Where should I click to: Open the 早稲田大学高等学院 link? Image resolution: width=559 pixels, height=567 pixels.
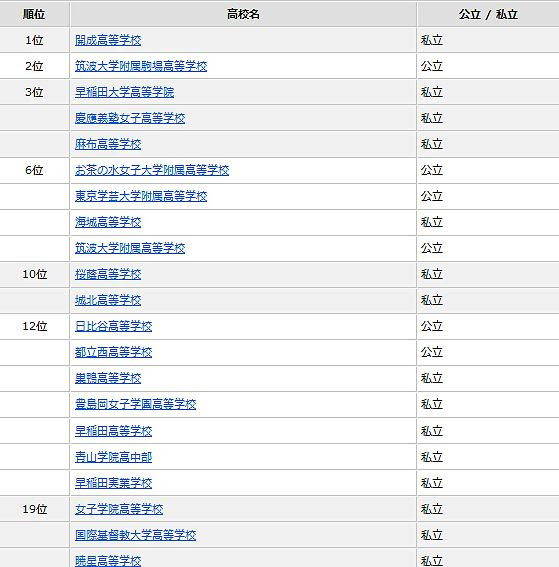(124, 92)
